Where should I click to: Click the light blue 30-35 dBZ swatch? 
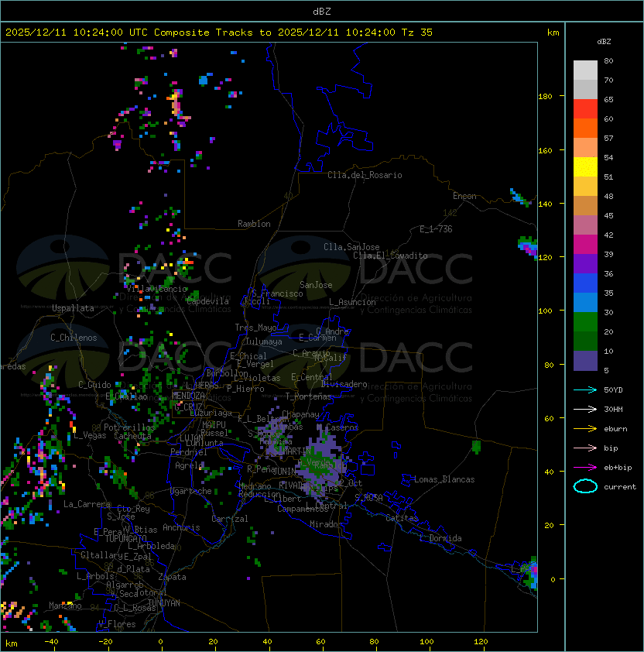tap(585, 303)
